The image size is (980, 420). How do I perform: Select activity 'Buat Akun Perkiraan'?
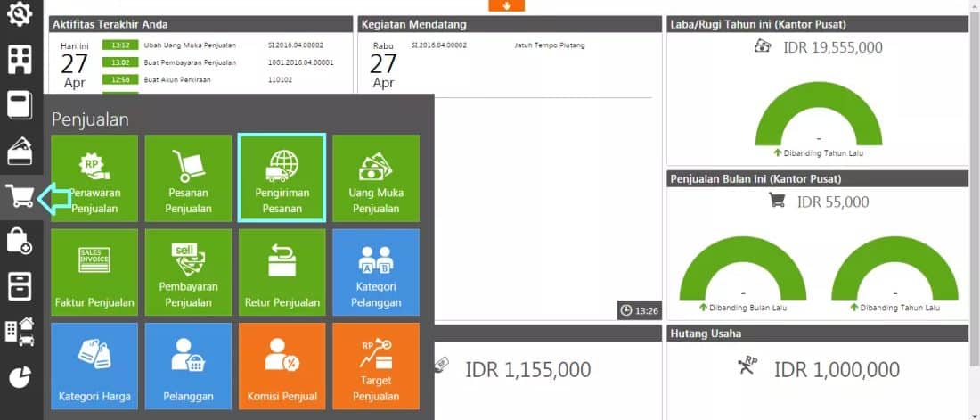click(x=177, y=80)
